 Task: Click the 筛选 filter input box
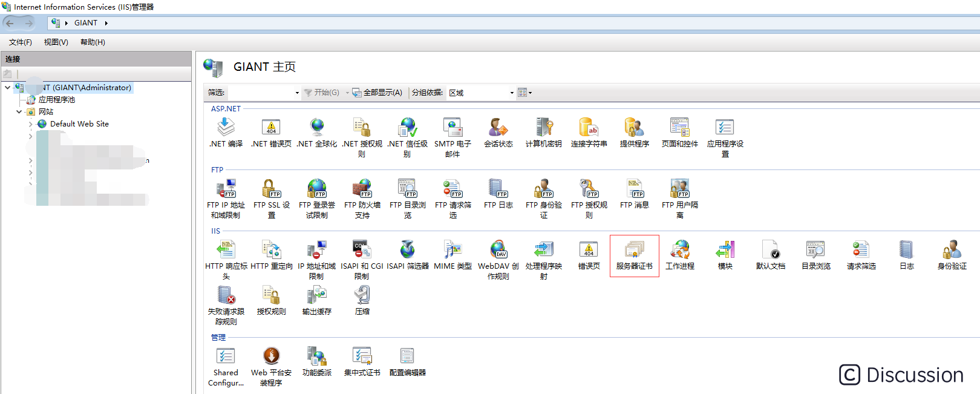point(264,93)
